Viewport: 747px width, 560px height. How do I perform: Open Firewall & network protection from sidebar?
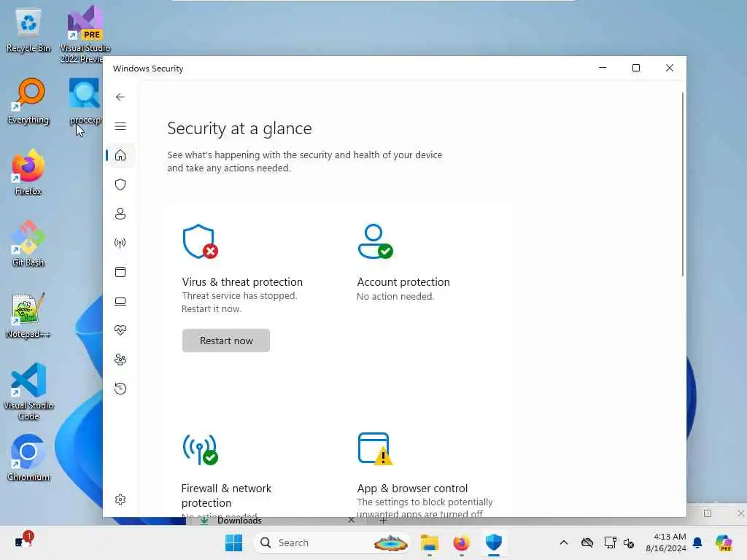pyautogui.click(x=120, y=244)
